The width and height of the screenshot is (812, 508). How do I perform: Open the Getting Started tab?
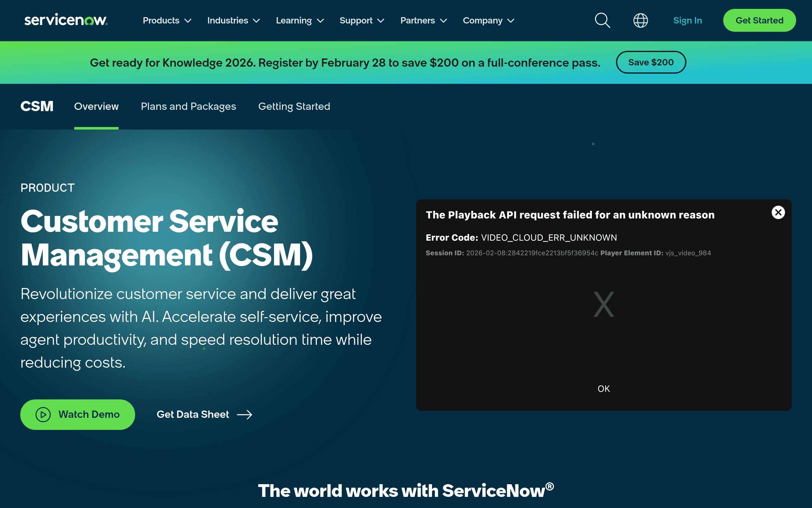(x=294, y=106)
